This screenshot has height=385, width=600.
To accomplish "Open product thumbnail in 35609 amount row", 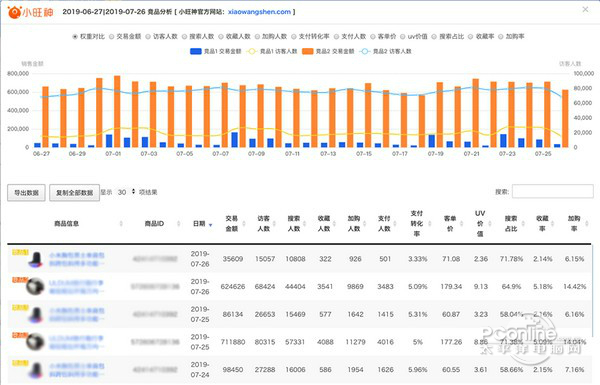I will tap(36, 259).
